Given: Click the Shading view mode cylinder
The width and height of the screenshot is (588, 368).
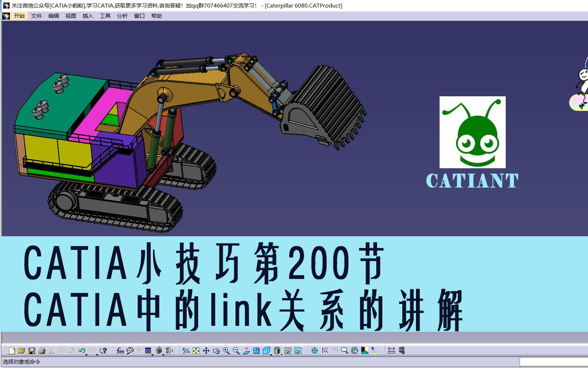Looking at the screenshot, I should click(x=277, y=351).
